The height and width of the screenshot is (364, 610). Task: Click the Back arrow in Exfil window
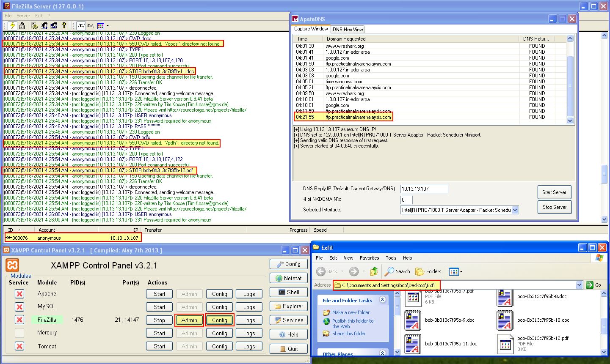tap(321, 271)
